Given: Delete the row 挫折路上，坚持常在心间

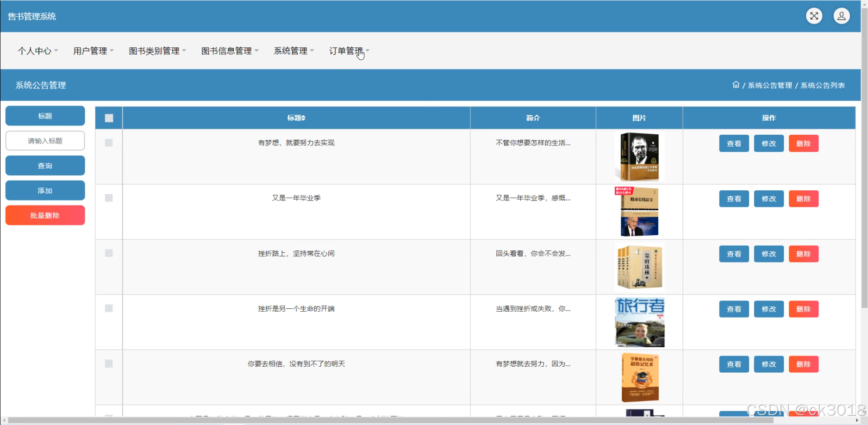Looking at the screenshot, I should (x=804, y=254).
